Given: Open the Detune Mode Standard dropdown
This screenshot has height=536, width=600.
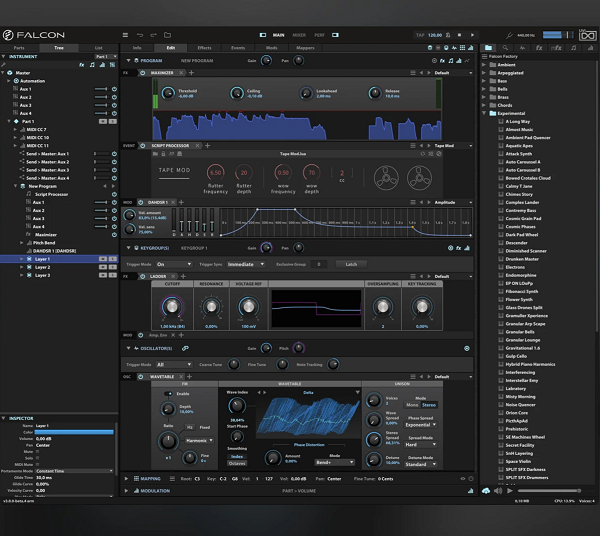Looking at the screenshot, I should (x=421, y=464).
